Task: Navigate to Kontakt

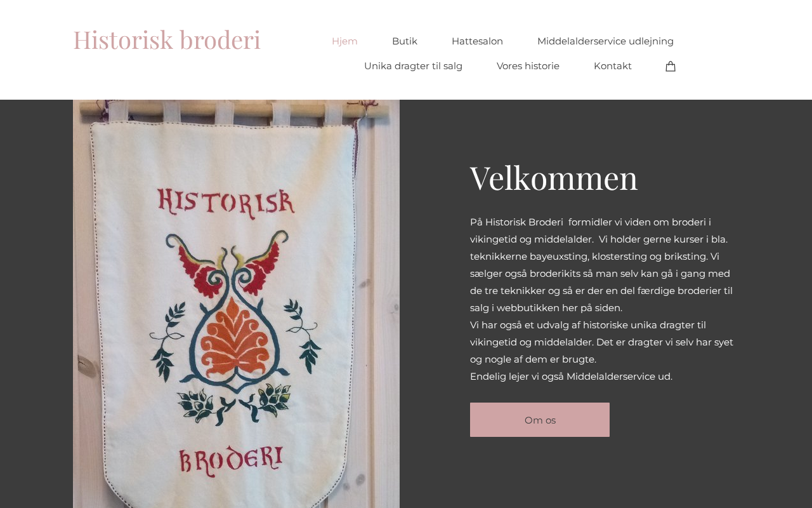Action: click(613, 66)
